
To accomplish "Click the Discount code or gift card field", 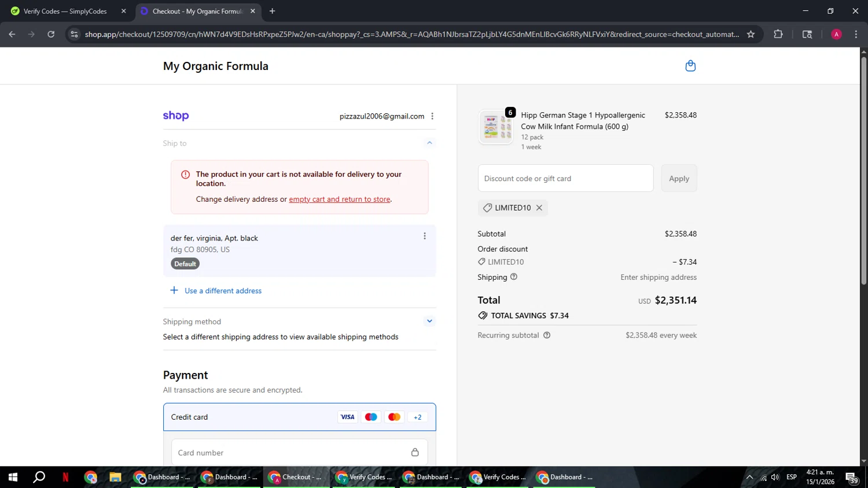I will click(x=565, y=178).
